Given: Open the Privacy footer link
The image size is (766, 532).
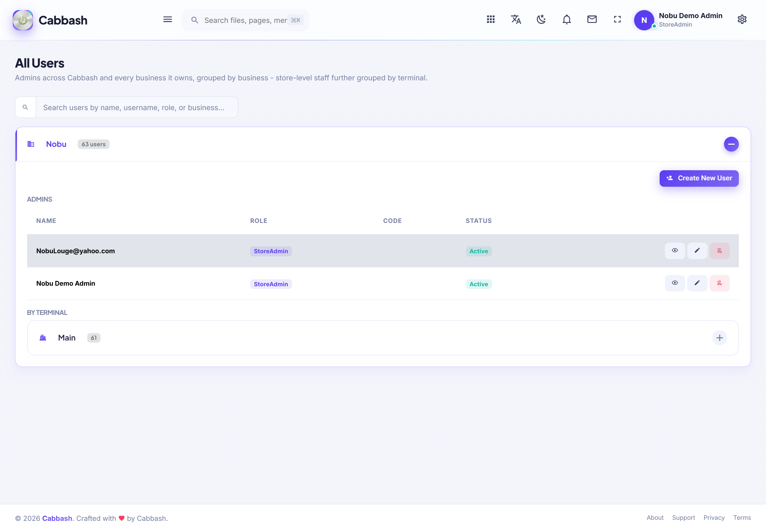Looking at the screenshot, I should tap(714, 518).
